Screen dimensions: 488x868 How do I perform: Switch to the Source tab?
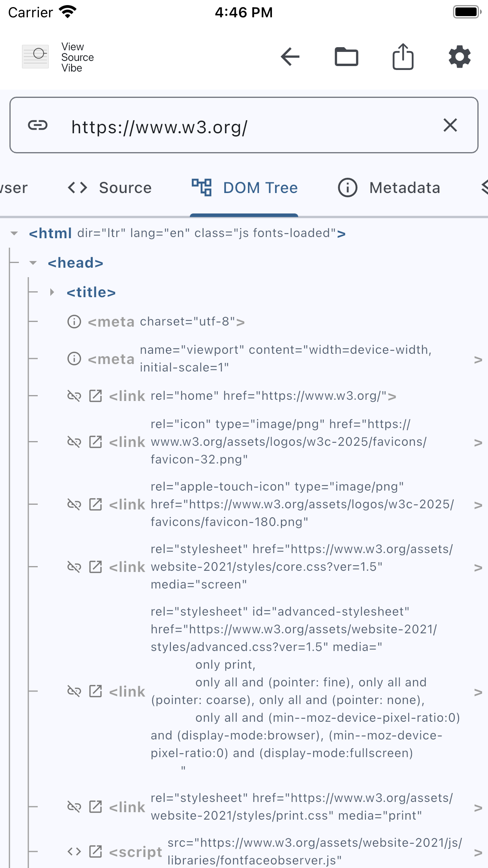click(x=110, y=188)
